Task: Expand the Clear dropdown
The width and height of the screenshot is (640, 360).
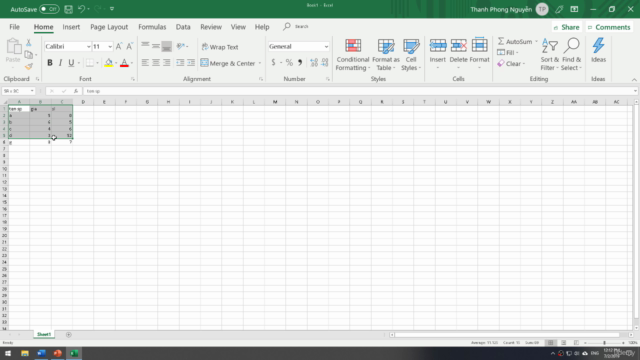Action: coord(524,64)
